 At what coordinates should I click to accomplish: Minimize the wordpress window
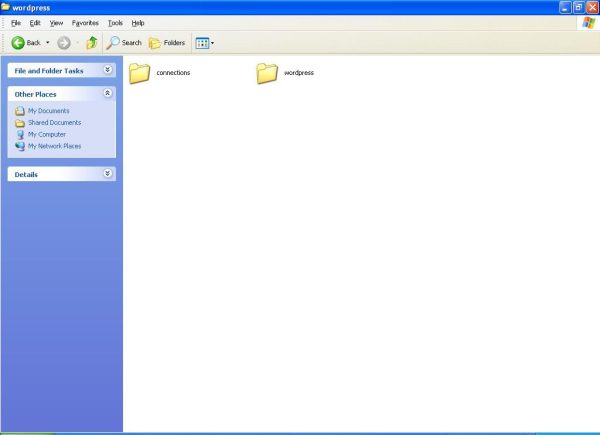pyautogui.click(x=565, y=7)
